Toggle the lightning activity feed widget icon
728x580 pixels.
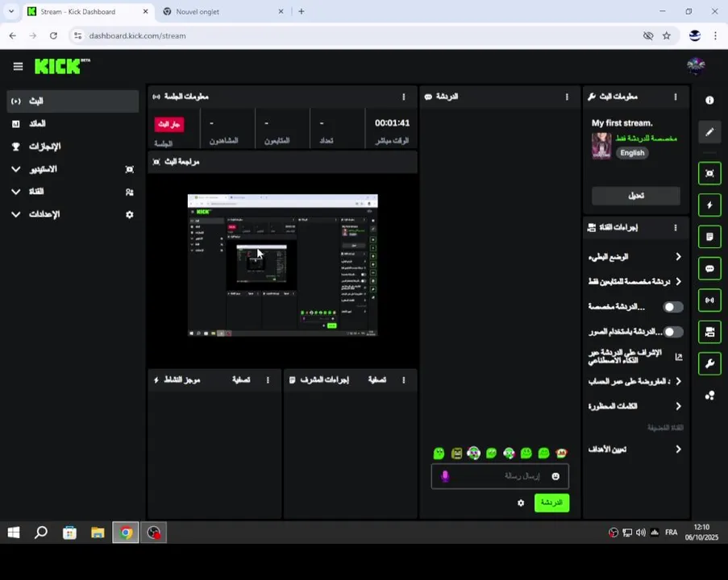click(x=709, y=205)
